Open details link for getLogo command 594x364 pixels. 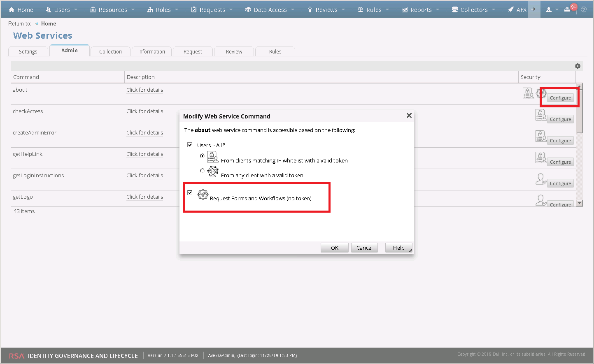pos(144,197)
